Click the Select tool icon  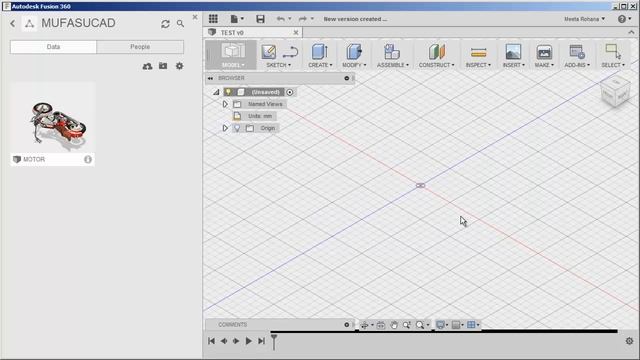click(613, 52)
